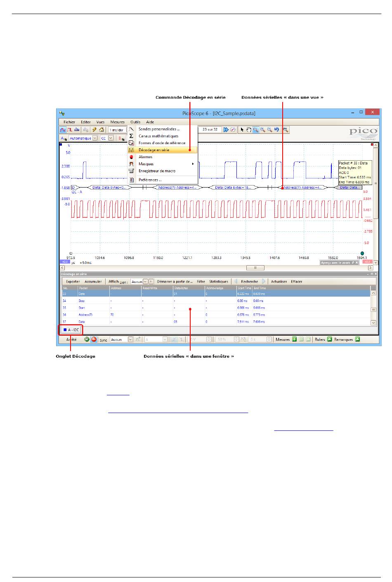This screenshot has height=582, width=392.
Task: Open channel A options button
Action: tap(64, 138)
